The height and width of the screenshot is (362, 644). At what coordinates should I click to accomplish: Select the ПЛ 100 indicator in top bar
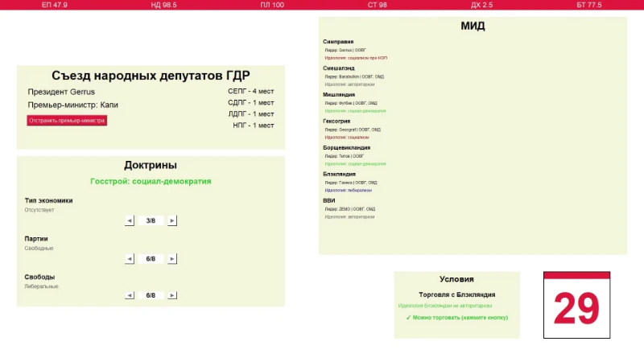[272, 5]
